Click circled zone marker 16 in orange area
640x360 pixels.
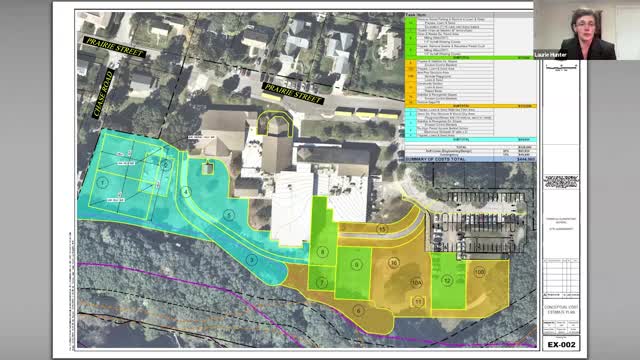[393, 263]
